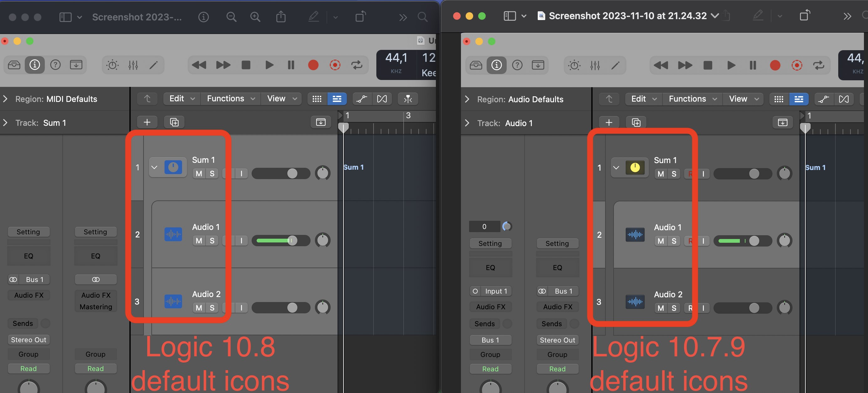The image size is (868, 393).
Task: Open Editors pencil icon in left Logic window
Action: (x=154, y=65)
